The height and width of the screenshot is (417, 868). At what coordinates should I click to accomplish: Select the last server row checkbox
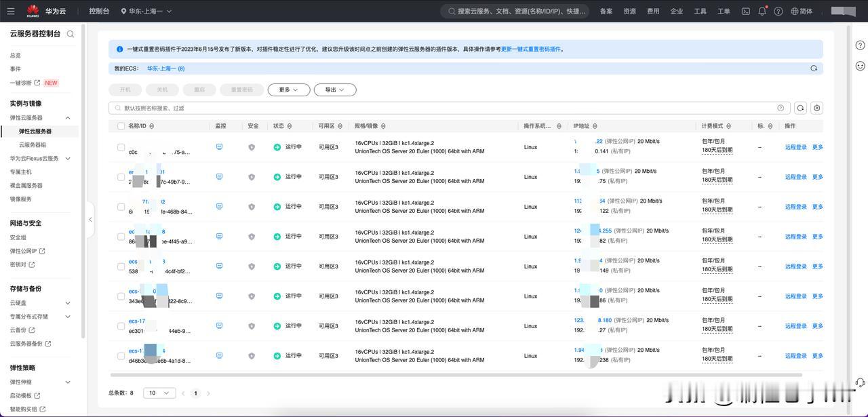click(x=121, y=356)
